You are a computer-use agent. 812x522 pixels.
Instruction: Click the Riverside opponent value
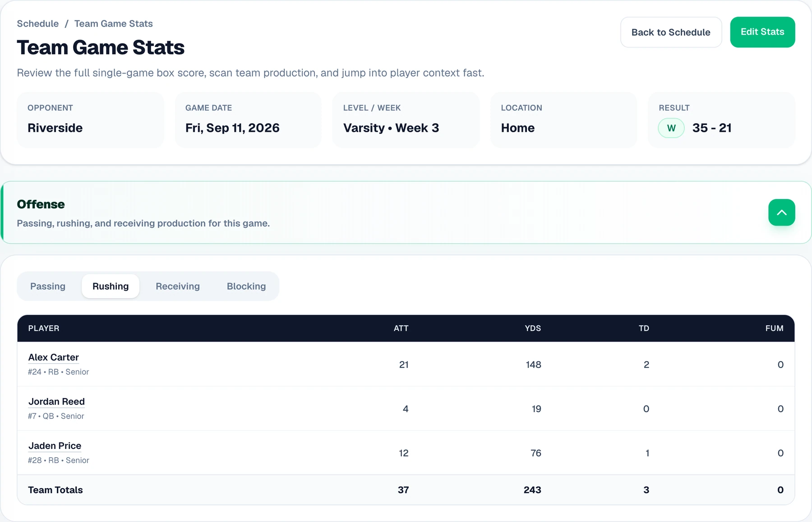click(x=55, y=128)
